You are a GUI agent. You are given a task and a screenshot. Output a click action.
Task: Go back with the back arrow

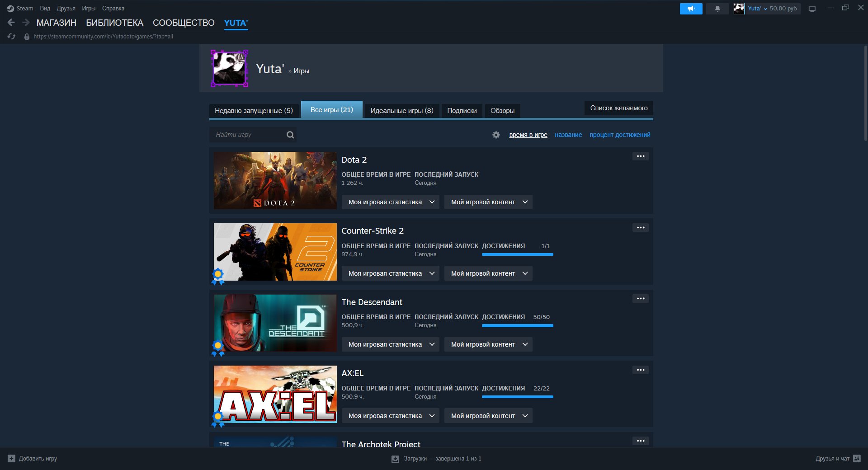[11, 23]
